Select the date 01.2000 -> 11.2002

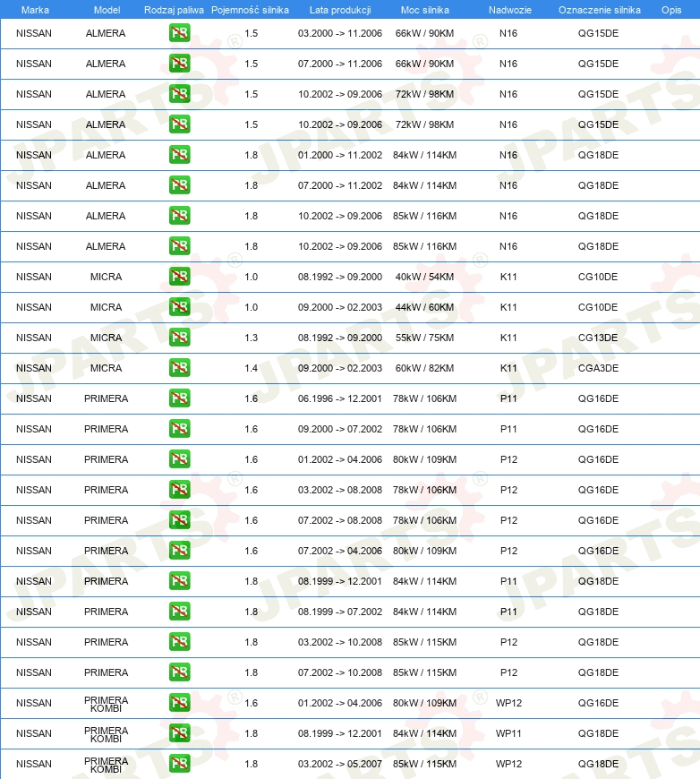tap(340, 155)
